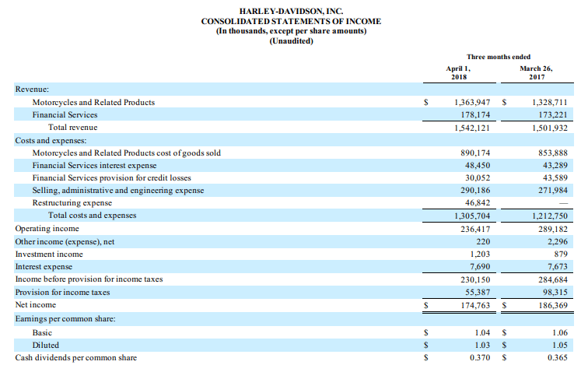
Task: Select the Basic EPS value 1.04
Action: [482, 332]
